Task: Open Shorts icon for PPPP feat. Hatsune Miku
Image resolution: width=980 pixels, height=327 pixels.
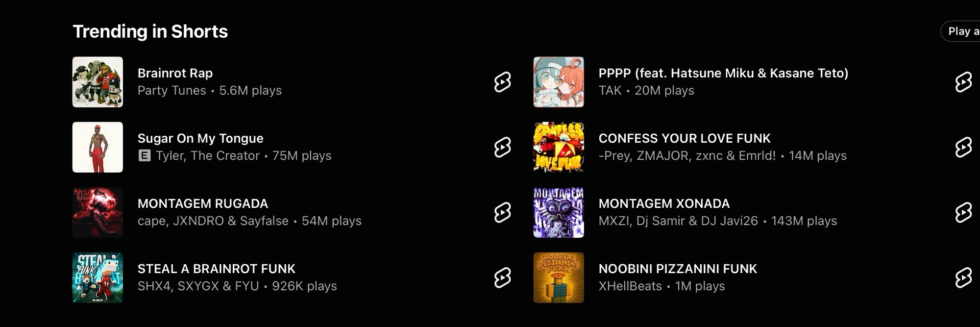Action: (963, 82)
